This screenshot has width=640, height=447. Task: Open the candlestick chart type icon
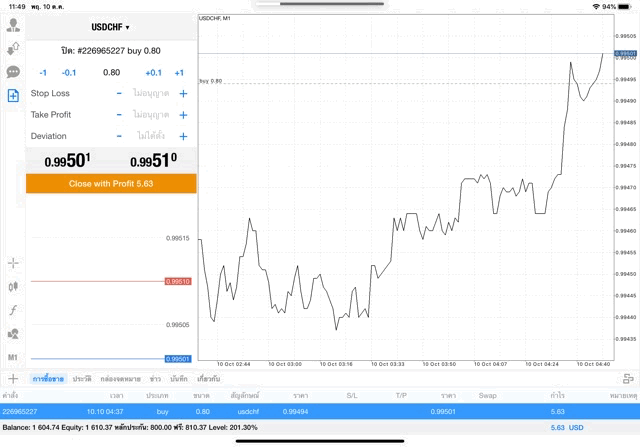click(13, 287)
